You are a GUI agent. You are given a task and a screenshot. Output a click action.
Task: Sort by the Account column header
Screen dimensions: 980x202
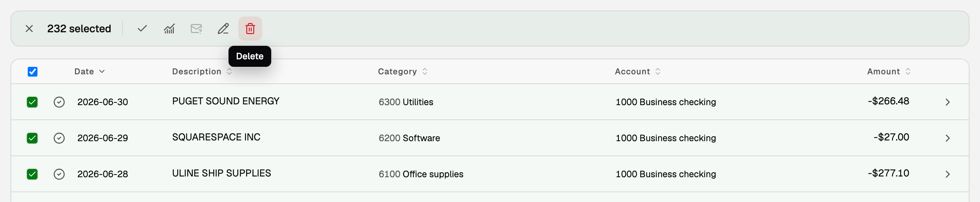pyautogui.click(x=638, y=72)
